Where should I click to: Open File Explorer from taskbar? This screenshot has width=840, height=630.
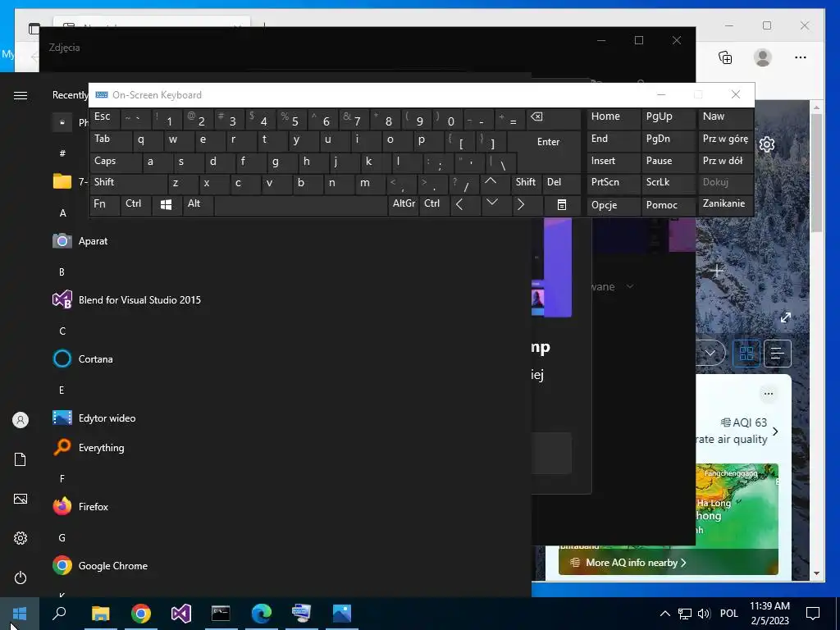point(100,614)
